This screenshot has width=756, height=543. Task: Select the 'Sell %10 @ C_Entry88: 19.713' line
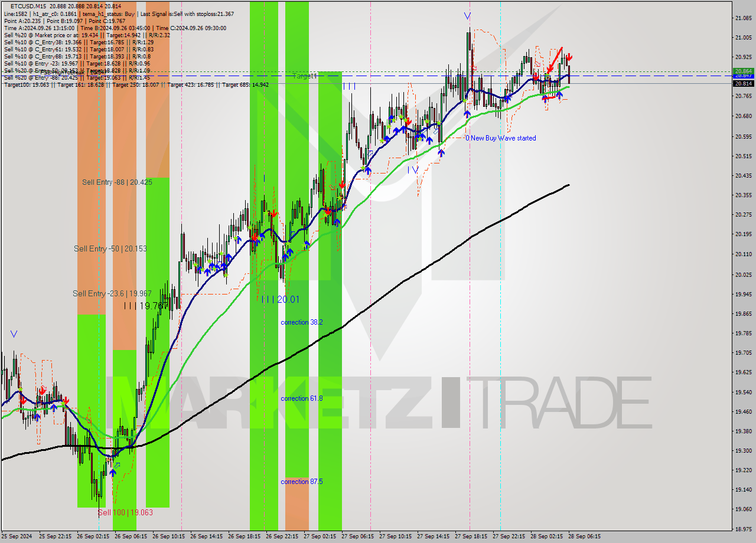coord(77,56)
